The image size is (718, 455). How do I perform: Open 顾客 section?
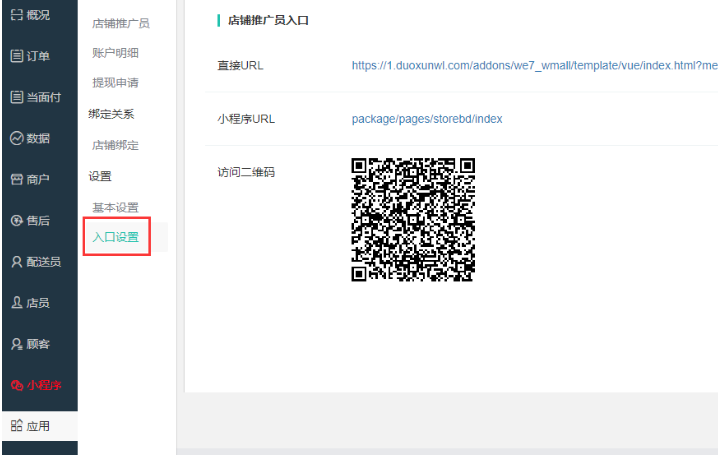pyautogui.click(x=38, y=344)
